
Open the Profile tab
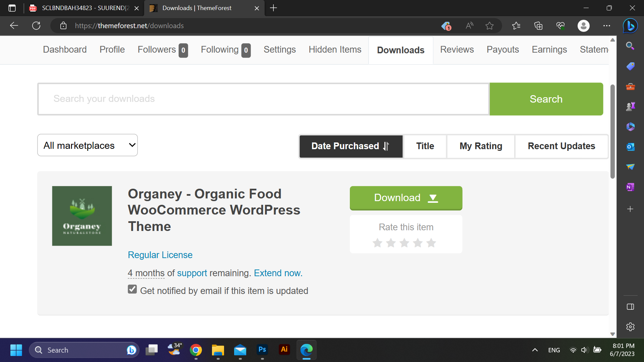(112, 50)
